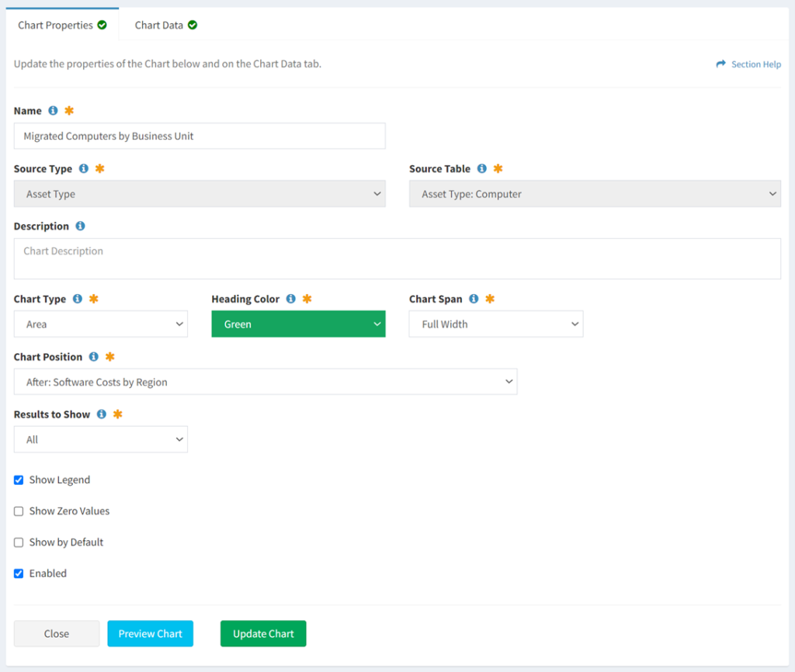Click the info icon beside Name
This screenshot has height=672, width=795.
click(x=51, y=110)
